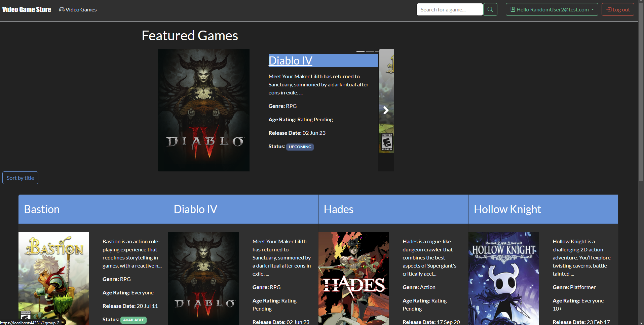Viewport: 644px width, 325px height.
Task: Advance carousel with the next arrow
Action: (x=386, y=110)
